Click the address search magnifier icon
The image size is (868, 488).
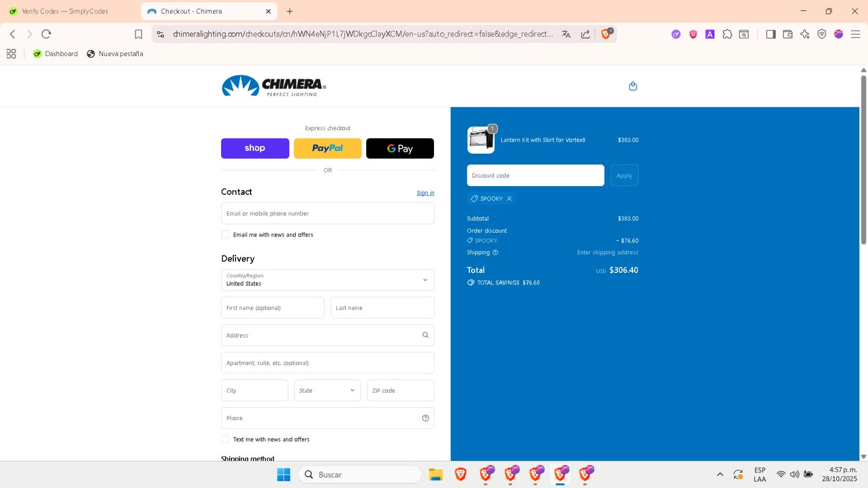click(425, 335)
